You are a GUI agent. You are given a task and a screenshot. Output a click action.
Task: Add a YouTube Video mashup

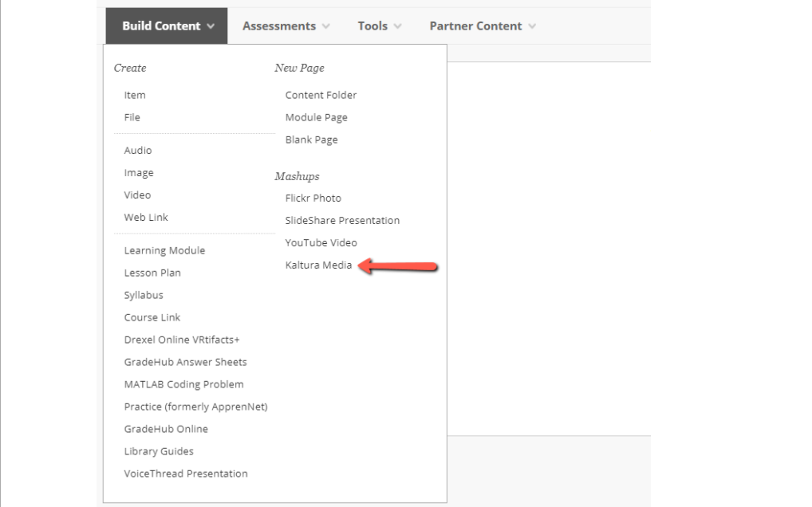(321, 242)
